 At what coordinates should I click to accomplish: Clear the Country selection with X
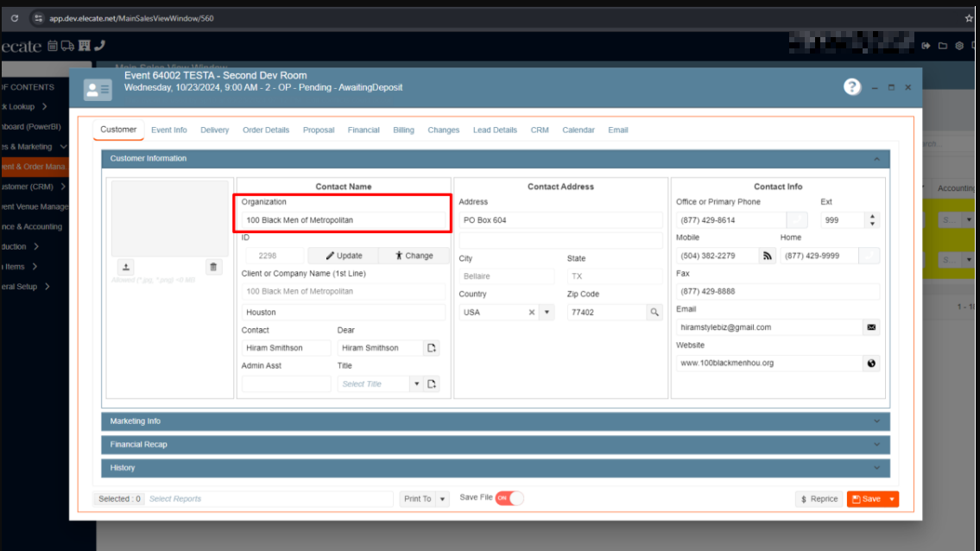coord(532,312)
